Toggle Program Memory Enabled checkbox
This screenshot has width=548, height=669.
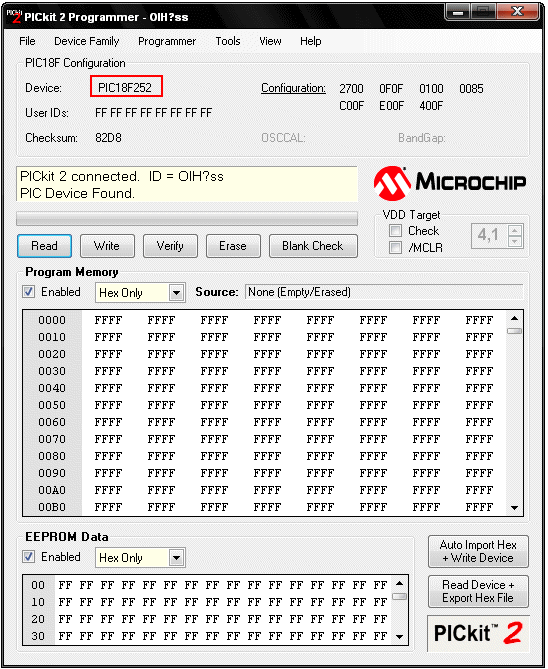coord(29,292)
